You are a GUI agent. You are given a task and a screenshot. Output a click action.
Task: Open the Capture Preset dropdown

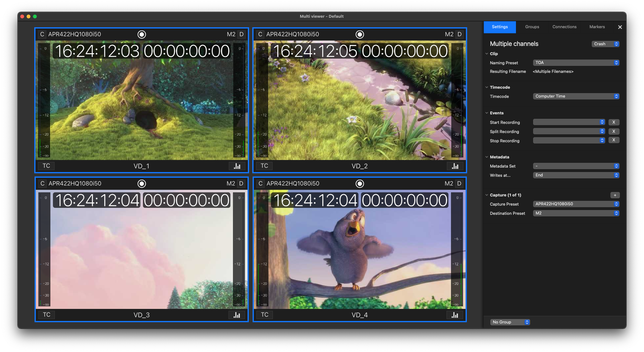(576, 204)
